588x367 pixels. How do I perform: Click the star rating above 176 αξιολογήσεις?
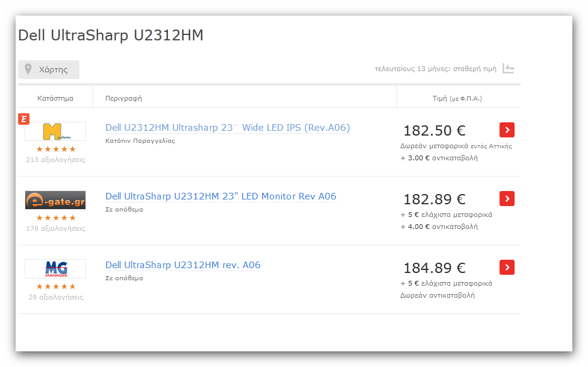point(56,218)
